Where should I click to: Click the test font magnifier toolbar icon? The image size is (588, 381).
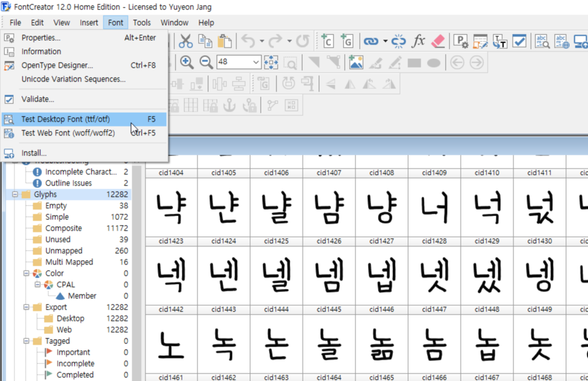tap(543, 41)
